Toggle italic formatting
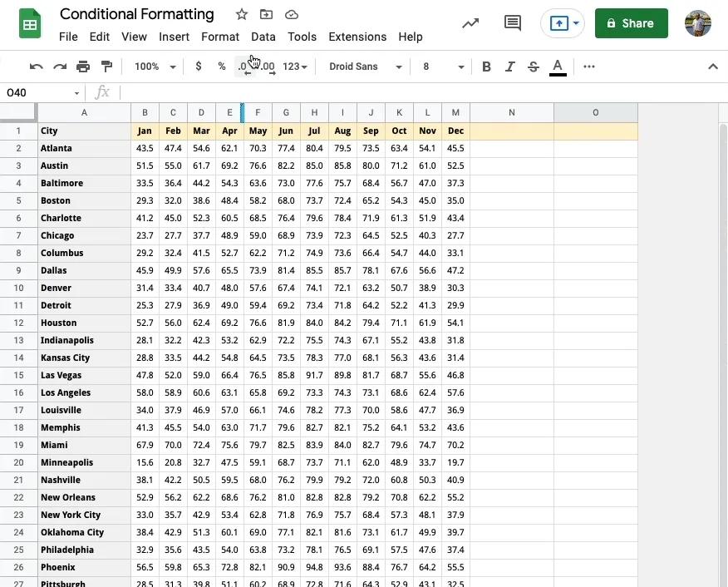The width and height of the screenshot is (728, 587). tap(510, 67)
